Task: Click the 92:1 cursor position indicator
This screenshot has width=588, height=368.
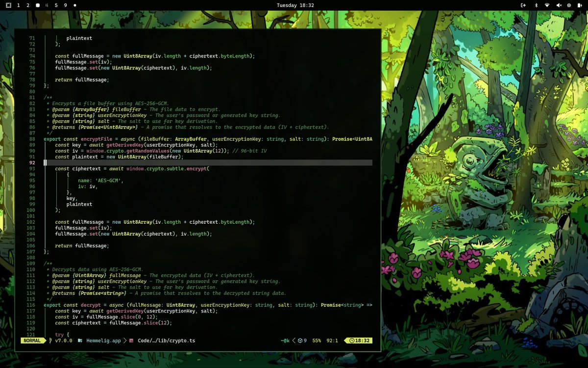Action: click(332, 341)
